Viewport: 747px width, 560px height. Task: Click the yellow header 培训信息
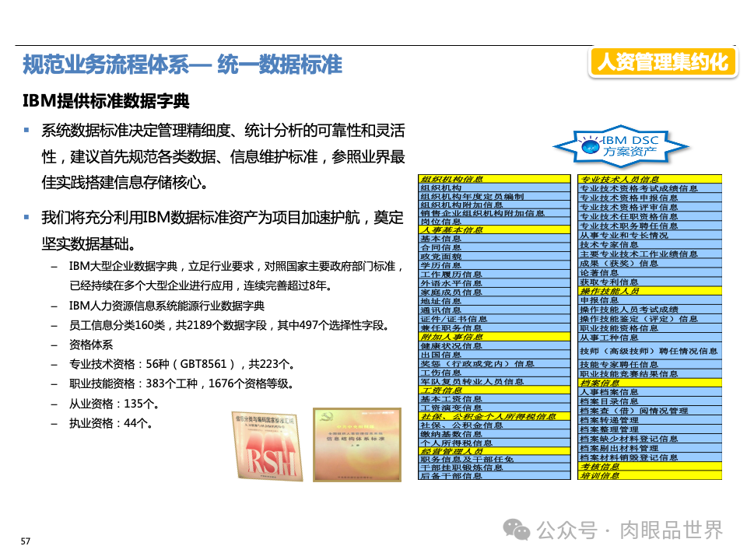(650, 476)
